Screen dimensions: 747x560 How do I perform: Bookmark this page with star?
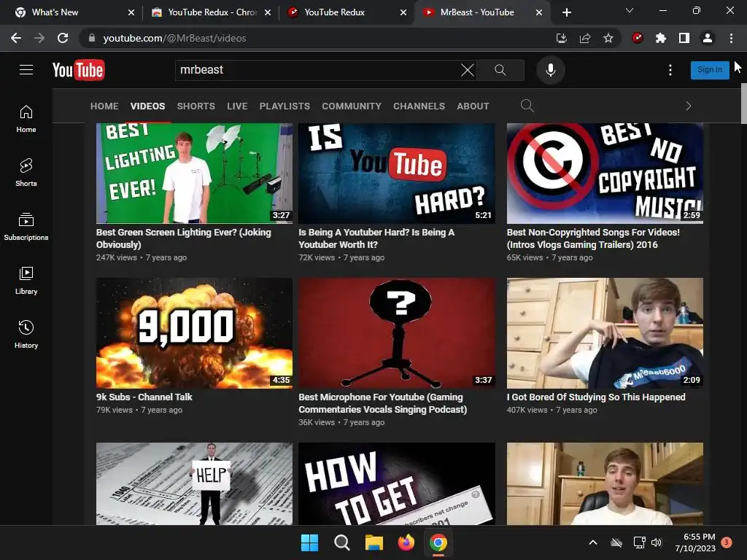coord(608,38)
